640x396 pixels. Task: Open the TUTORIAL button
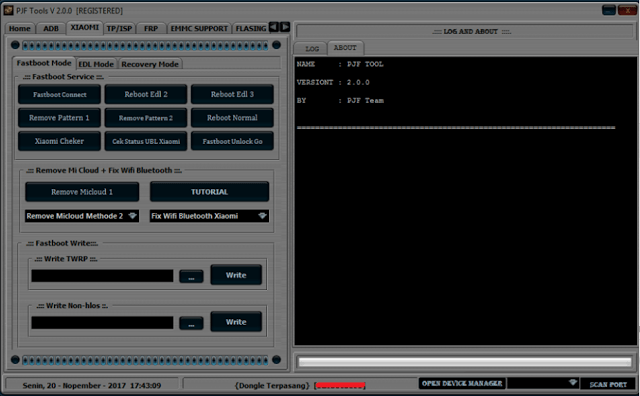209,192
